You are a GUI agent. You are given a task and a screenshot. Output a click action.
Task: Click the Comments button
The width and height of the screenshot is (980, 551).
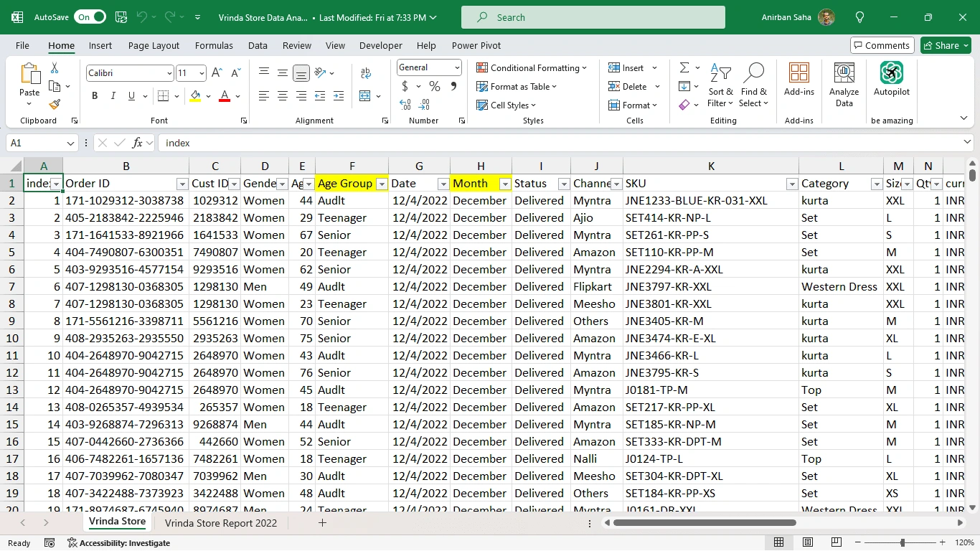(x=882, y=45)
